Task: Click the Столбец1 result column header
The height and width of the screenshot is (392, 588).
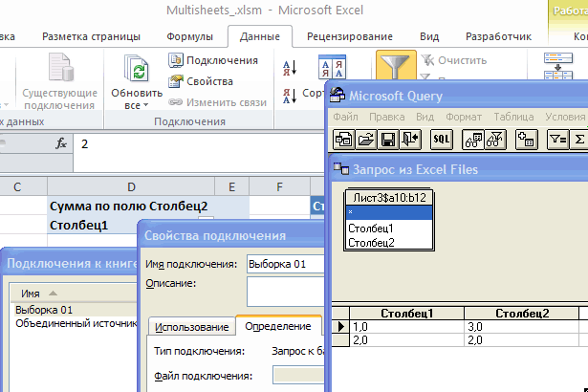Action: [407, 314]
